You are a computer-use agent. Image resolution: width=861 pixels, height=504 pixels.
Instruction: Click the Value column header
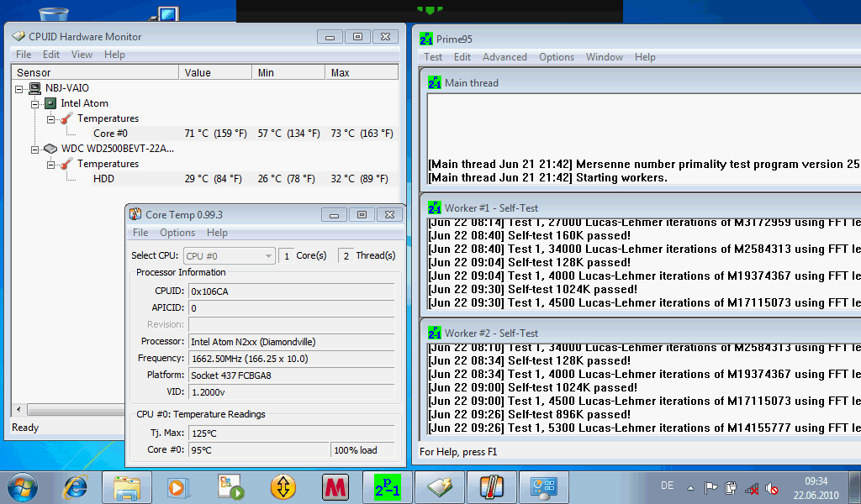pos(215,72)
